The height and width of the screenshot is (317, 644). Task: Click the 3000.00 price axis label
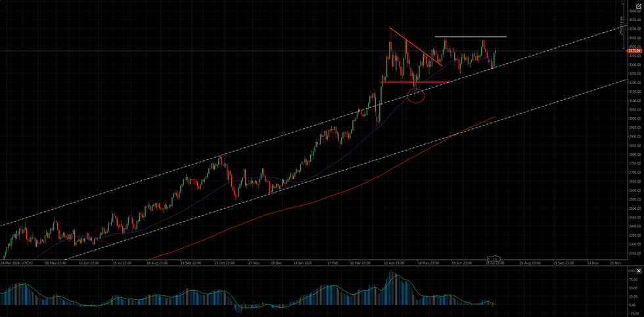point(635,118)
